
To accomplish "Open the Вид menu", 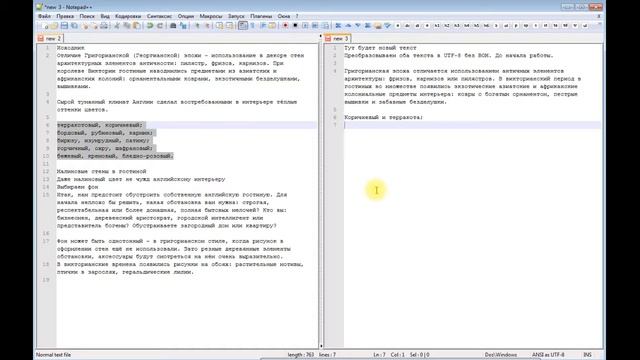I will tap(105, 16).
